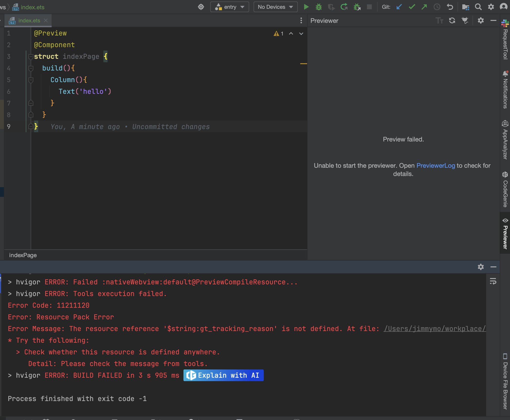Click indexPage in the bottom breadcrumb

pos(23,255)
